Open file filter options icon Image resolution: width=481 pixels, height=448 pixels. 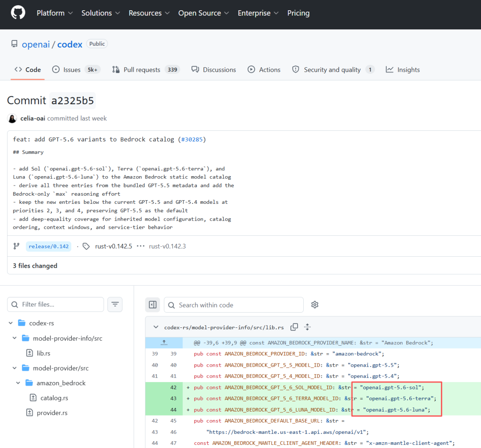tap(115, 304)
